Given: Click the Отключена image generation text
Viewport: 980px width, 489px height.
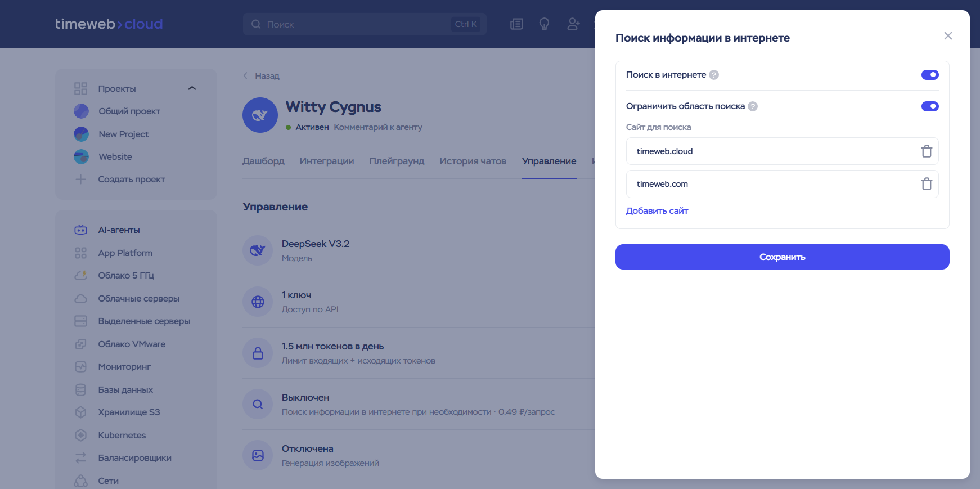Looking at the screenshot, I should click(307, 448).
